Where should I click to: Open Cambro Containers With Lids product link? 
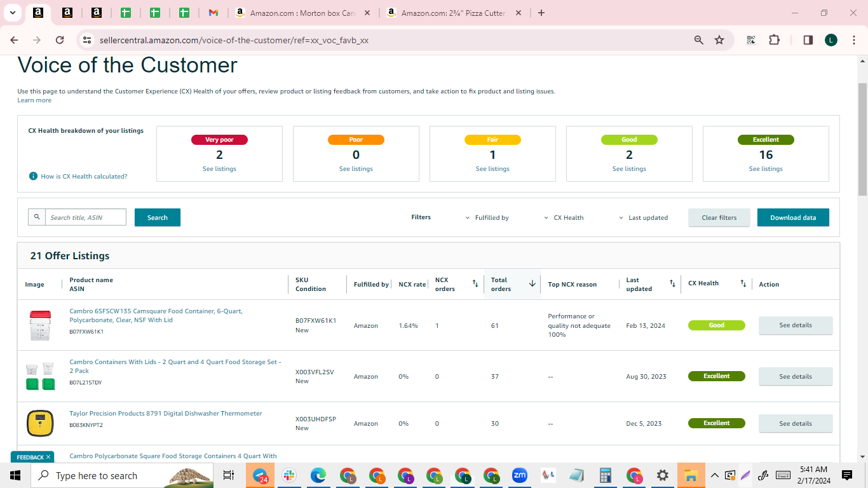pos(175,367)
